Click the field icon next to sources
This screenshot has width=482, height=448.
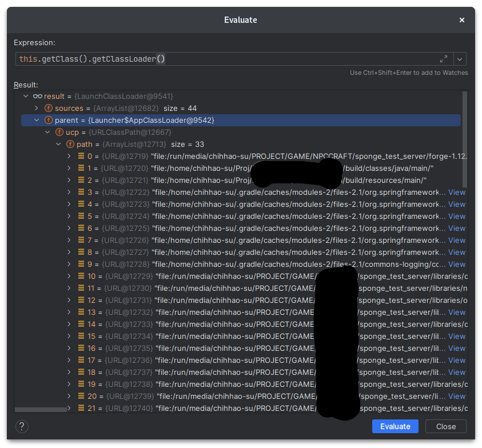point(48,108)
